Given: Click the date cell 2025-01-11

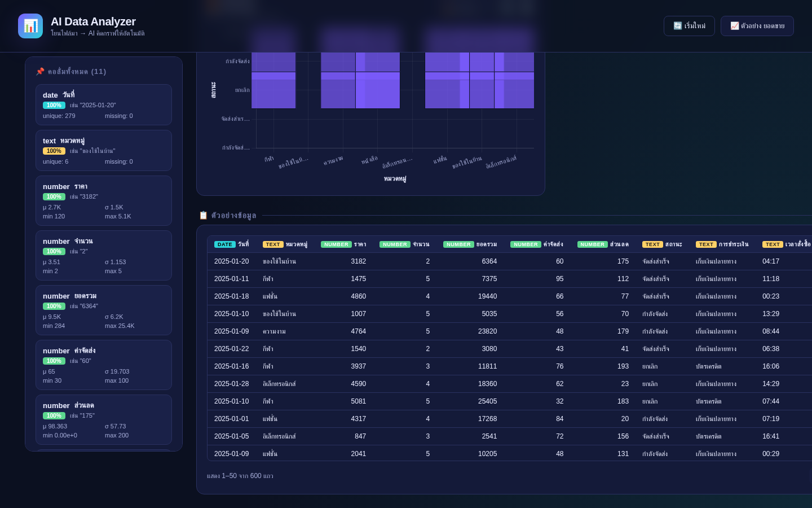Looking at the screenshot, I should 232,279.
